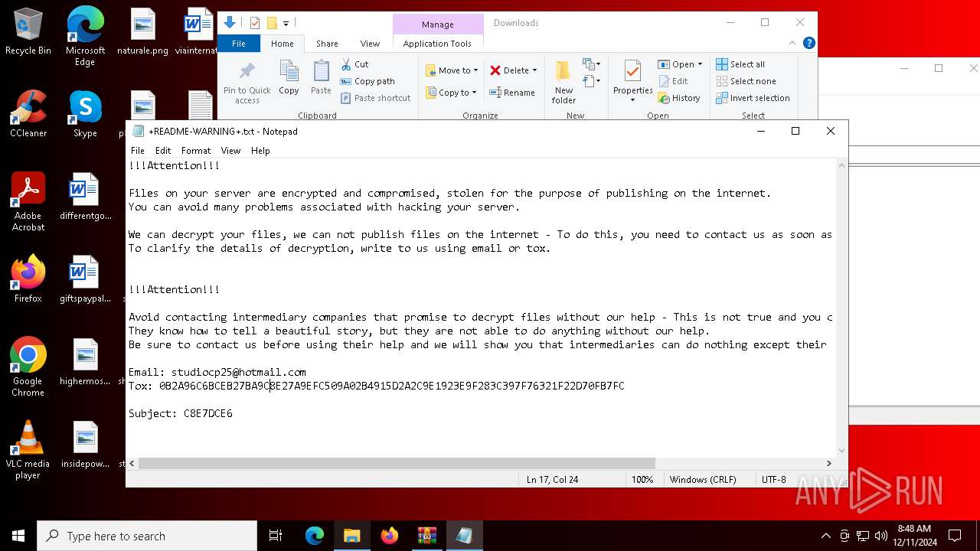Open VLC media player desktop shortcut

click(x=28, y=449)
